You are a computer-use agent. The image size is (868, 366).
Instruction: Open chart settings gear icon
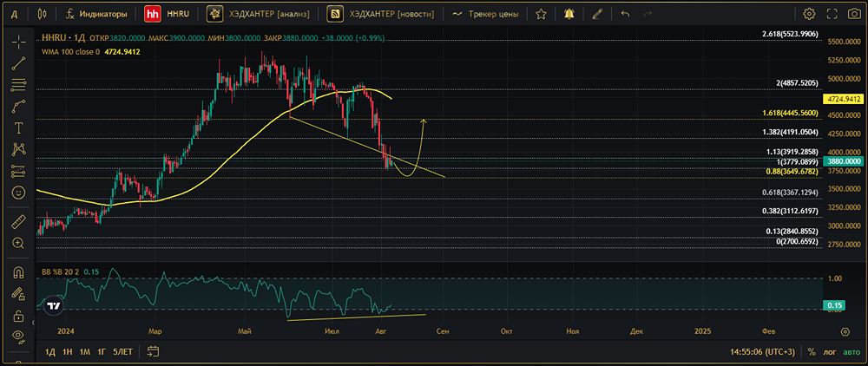[x=809, y=14]
